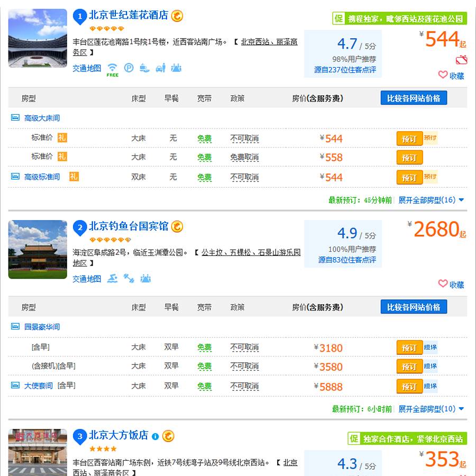View the 237 guest reviews link
476x476 pixels.
point(345,70)
